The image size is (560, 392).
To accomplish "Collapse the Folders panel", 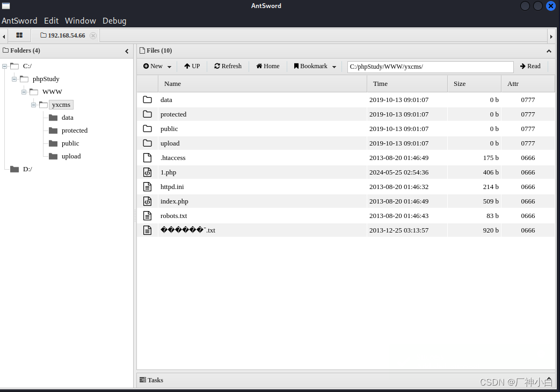I will [127, 51].
